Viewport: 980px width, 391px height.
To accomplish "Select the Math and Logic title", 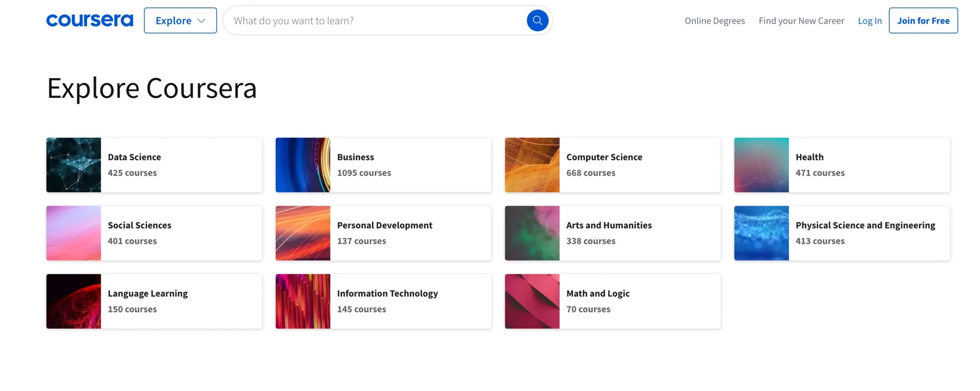I will [x=597, y=293].
